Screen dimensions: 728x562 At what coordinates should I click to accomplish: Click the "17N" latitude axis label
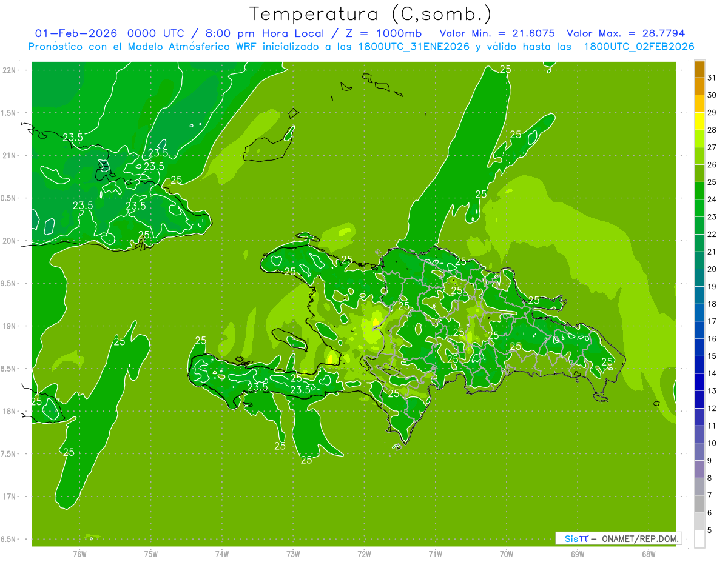pyautogui.click(x=10, y=497)
